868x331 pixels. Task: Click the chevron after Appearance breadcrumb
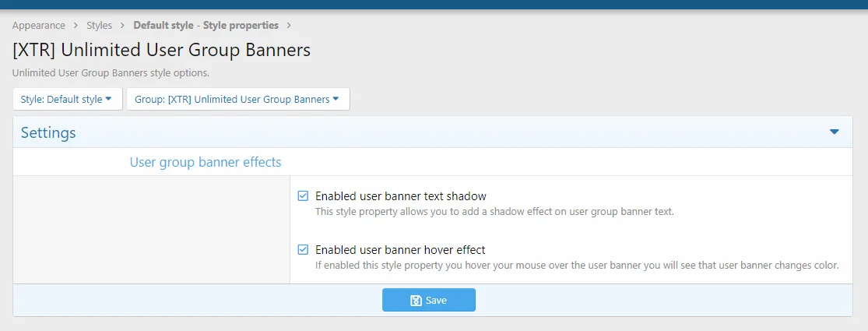pyautogui.click(x=76, y=26)
